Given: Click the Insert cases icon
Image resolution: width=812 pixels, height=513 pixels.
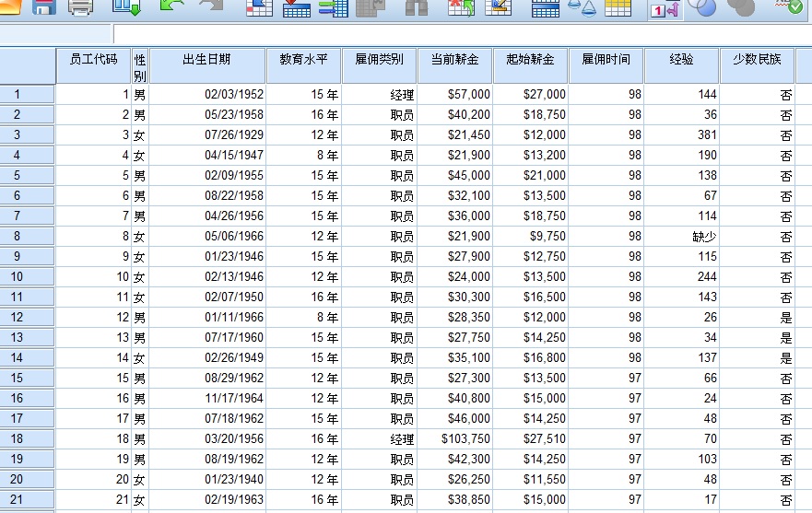Looking at the screenshot, I should pyautogui.click(x=461, y=7).
